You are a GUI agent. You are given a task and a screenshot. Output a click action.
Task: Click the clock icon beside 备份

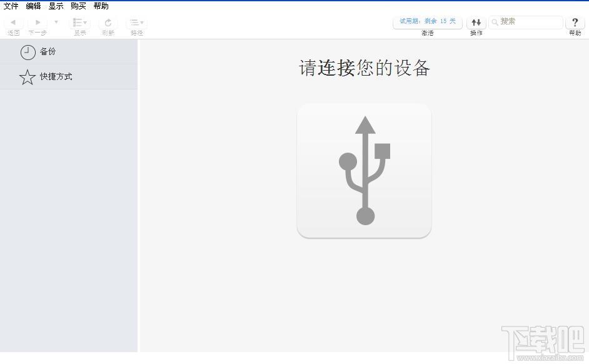click(x=28, y=52)
